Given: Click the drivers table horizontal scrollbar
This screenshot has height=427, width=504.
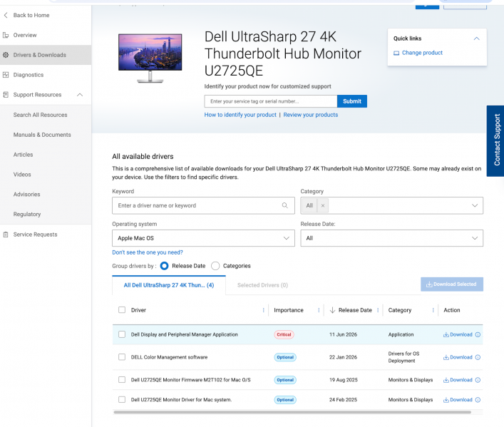Looking at the screenshot, I should pyautogui.click(x=292, y=412).
